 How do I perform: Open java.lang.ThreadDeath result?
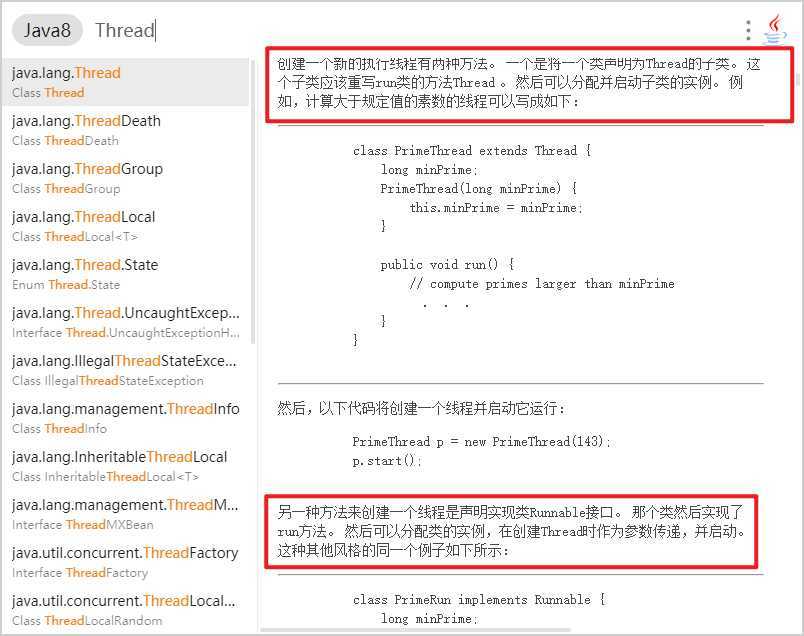point(126,130)
